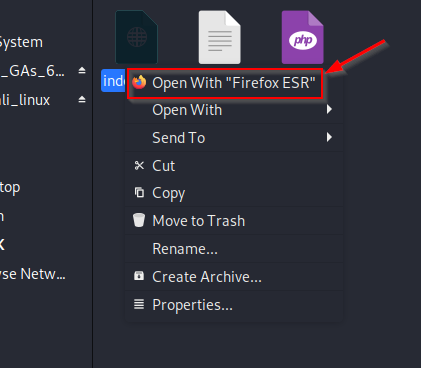Select Copy from the context menu
The height and width of the screenshot is (368, 421).
coord(233,193)
